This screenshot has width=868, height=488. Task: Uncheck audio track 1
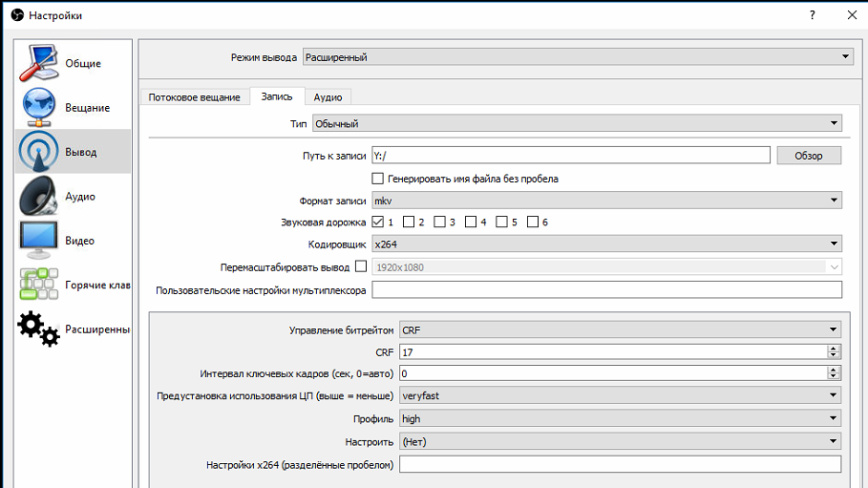(x=377, y=222)
